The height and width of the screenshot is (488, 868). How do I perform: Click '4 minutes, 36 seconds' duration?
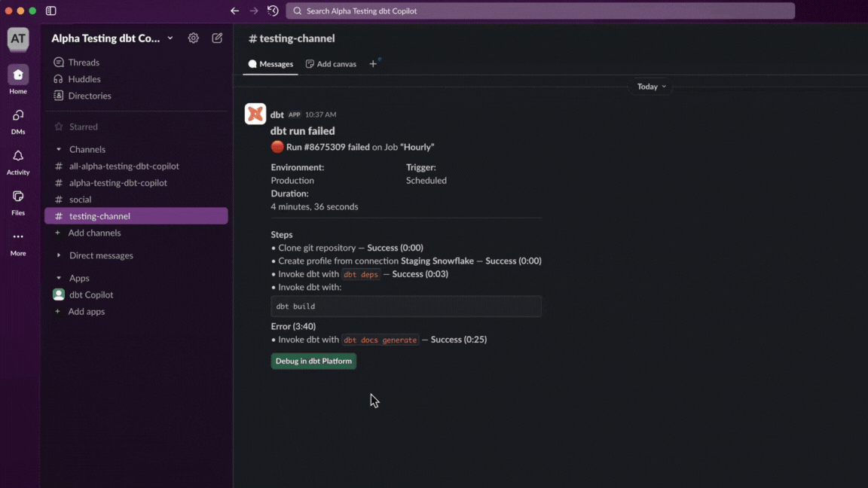(x=314, y=207)
